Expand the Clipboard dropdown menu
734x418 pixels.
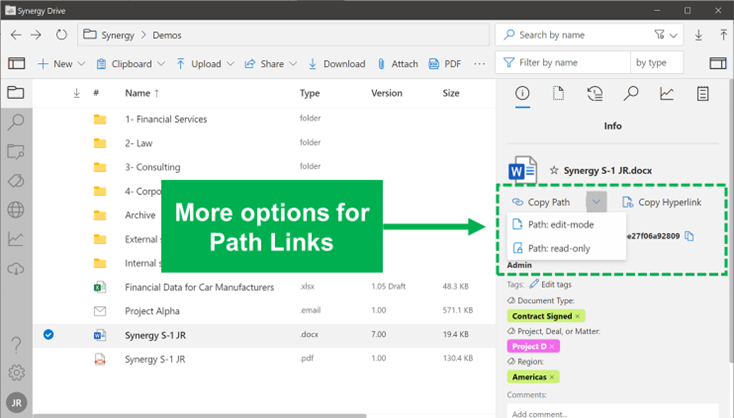click(161, 64)
